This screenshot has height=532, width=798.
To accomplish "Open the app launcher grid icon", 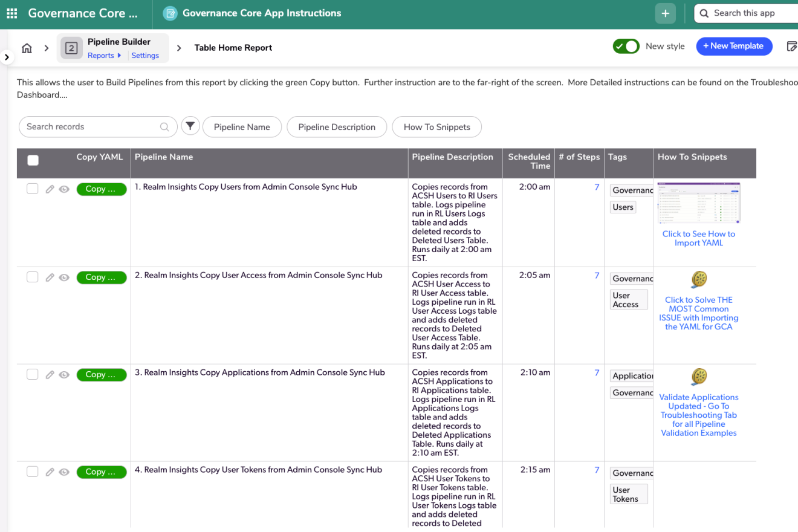I will point(11,13).
